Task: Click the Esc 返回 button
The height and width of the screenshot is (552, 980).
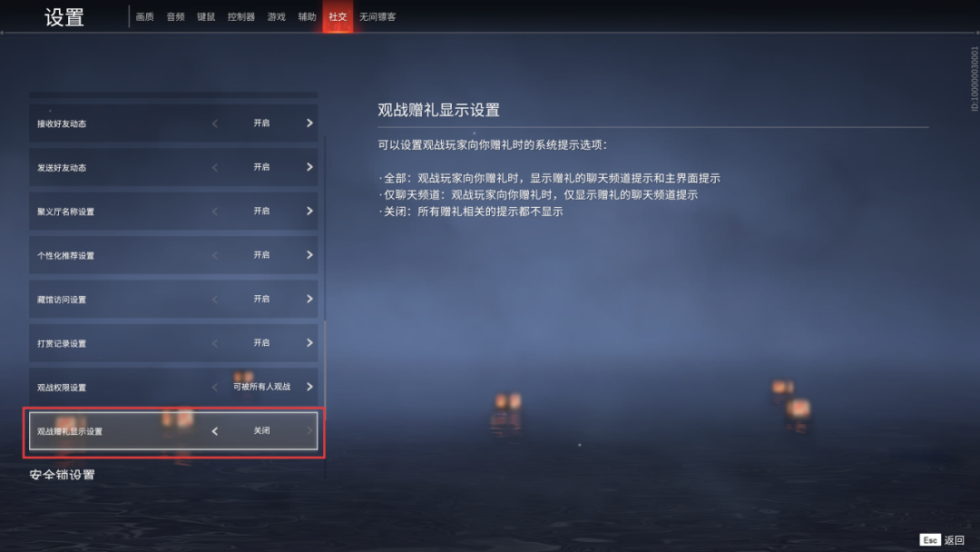Action: point(943,540)
